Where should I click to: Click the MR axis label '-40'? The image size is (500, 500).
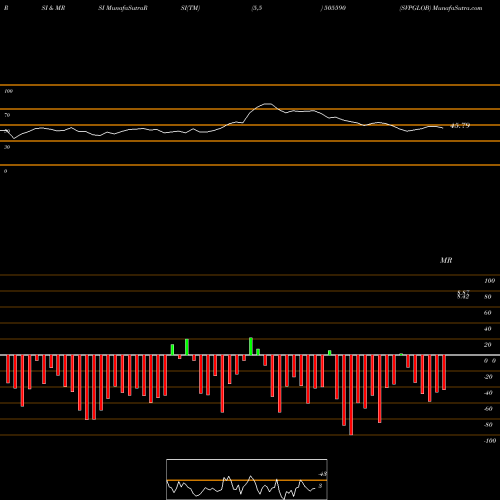pos(488,393)
